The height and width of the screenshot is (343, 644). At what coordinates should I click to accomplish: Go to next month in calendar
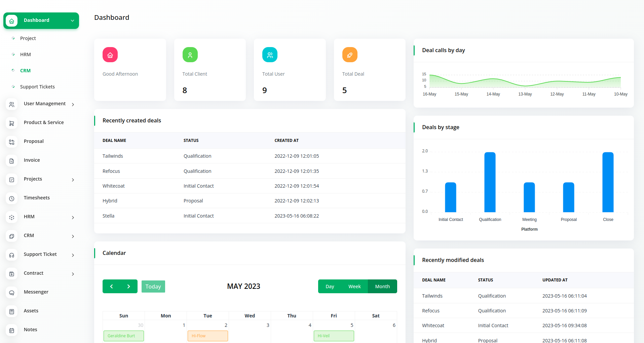(x=128, y=287)
